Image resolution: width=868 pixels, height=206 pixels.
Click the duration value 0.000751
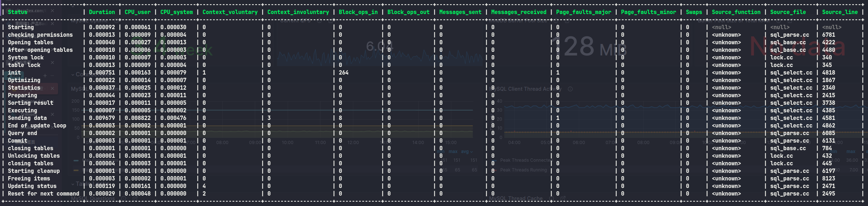(102, 72)
